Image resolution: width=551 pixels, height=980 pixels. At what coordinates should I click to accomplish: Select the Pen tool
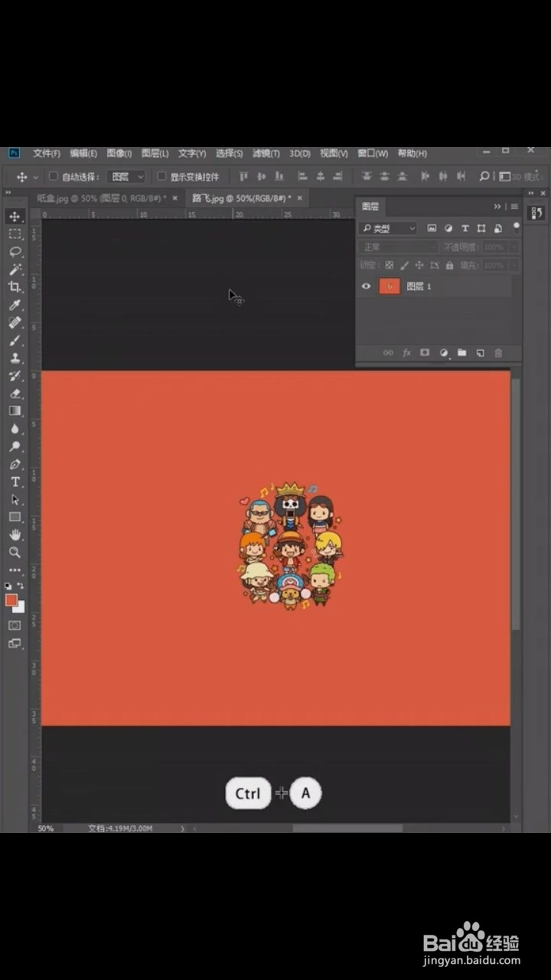(15, 464)
